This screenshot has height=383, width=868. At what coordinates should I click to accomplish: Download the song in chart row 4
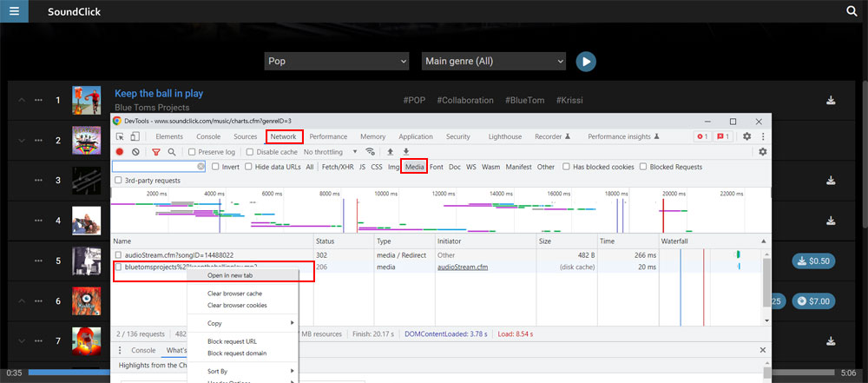click(x=831, y=221)
